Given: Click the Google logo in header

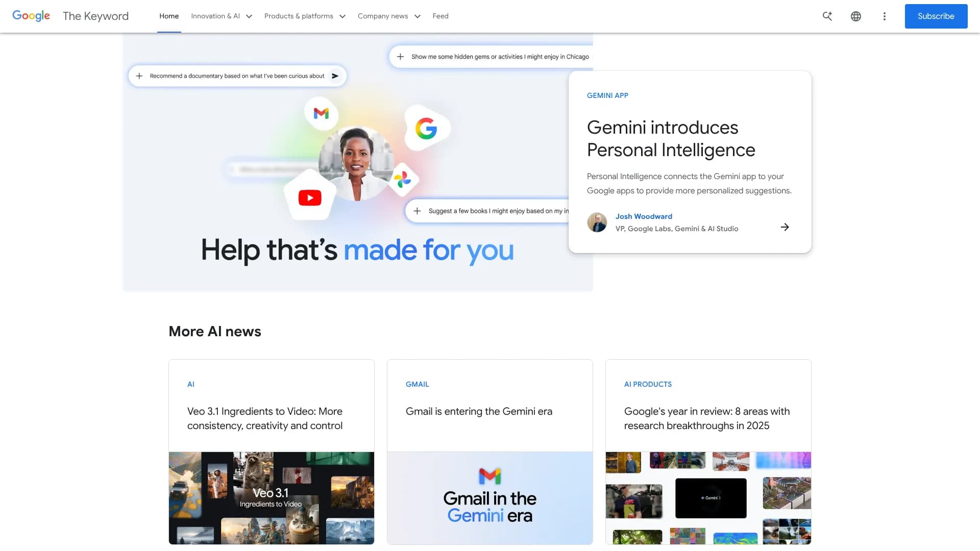Looking at the screenshot, I should pyautogui.click(x=31, y=16).
